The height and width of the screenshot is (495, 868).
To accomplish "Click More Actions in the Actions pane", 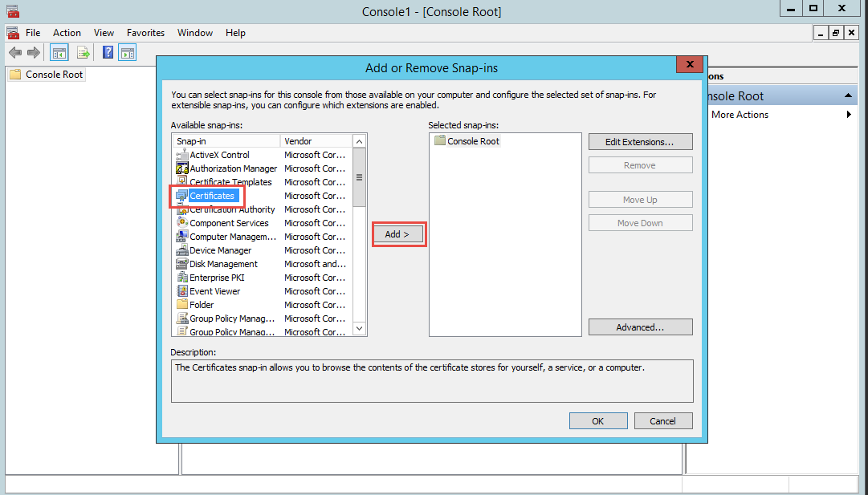I will pyautogui.click(x=740, y=115).
